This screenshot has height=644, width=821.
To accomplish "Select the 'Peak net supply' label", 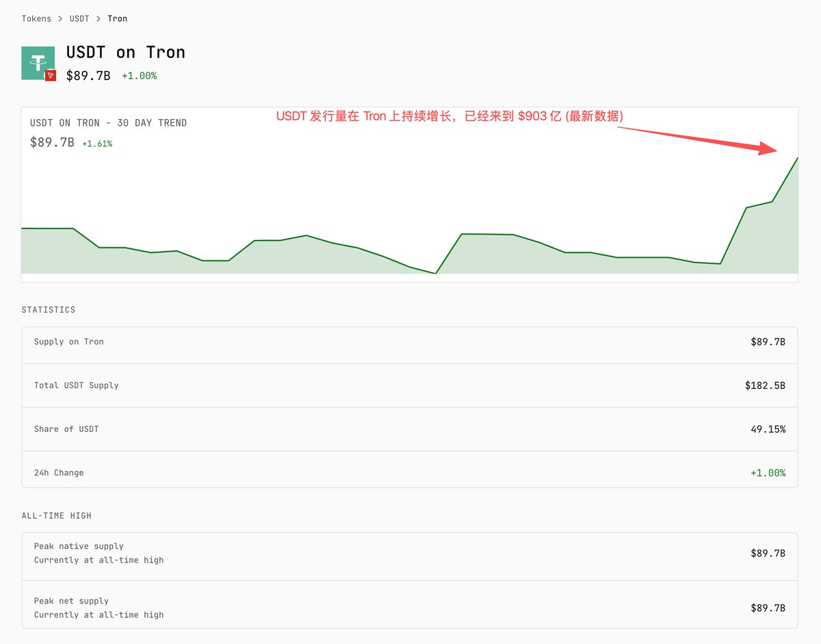I will (71, 601).
